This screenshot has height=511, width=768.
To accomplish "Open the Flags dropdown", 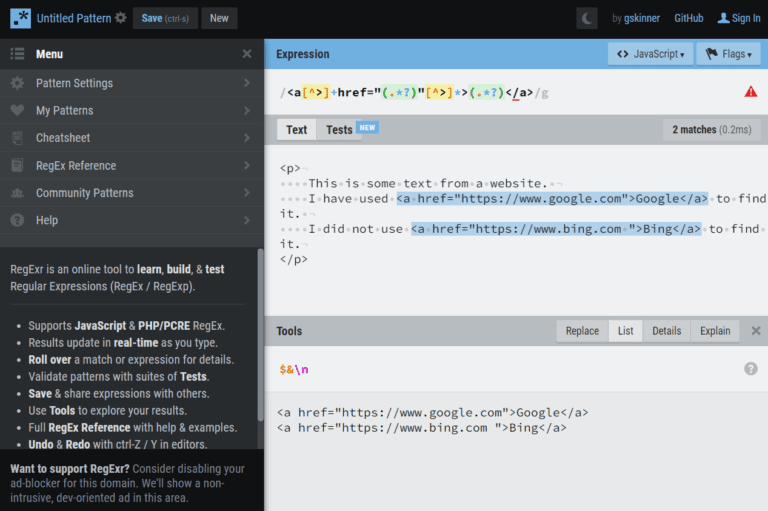I will click(727, 54).
